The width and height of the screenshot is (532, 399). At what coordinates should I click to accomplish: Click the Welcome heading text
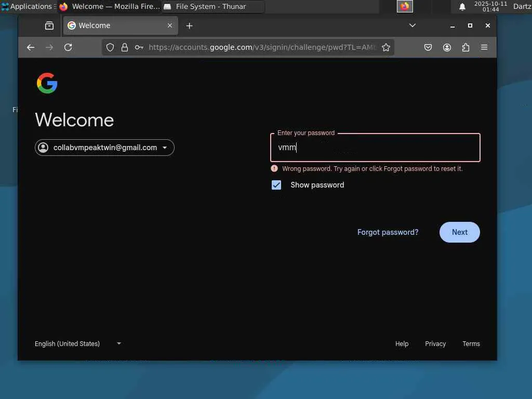[74, 120]
